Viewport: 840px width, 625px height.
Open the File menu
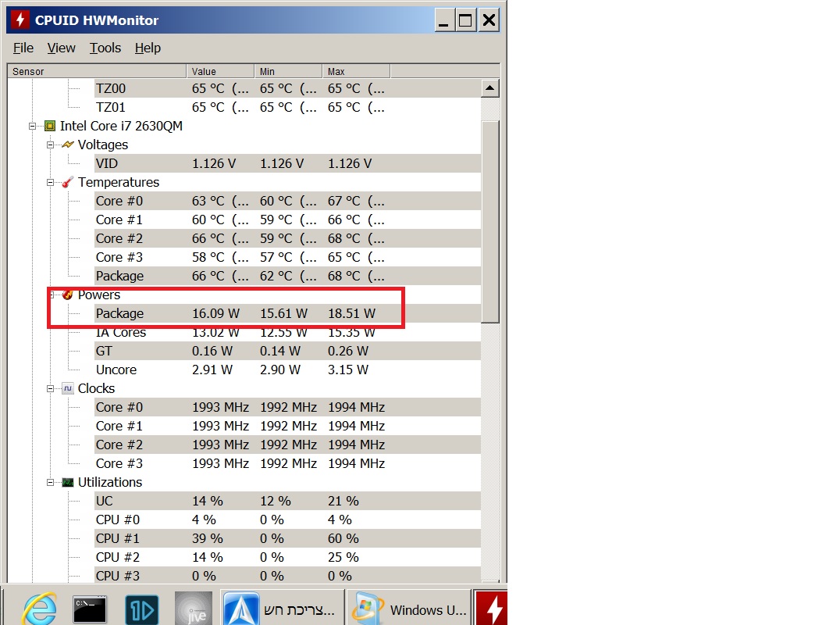click(23, 48)
